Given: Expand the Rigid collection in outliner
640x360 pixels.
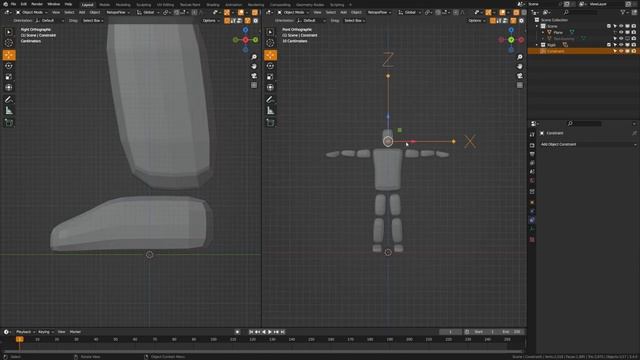Looking at the screenshot, I should [537, 45].
